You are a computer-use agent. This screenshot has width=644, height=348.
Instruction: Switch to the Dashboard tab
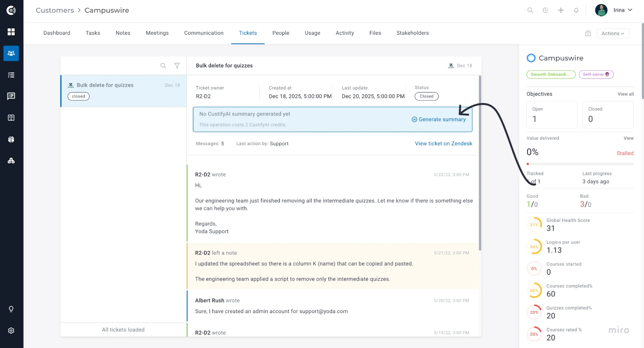coord(57,33)
